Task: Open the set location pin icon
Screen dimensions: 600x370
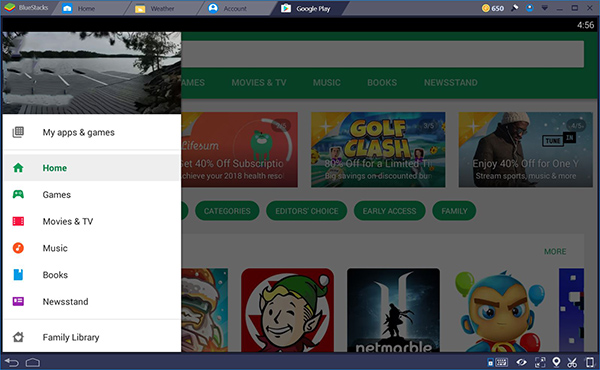Action: (x=556, y=362)
